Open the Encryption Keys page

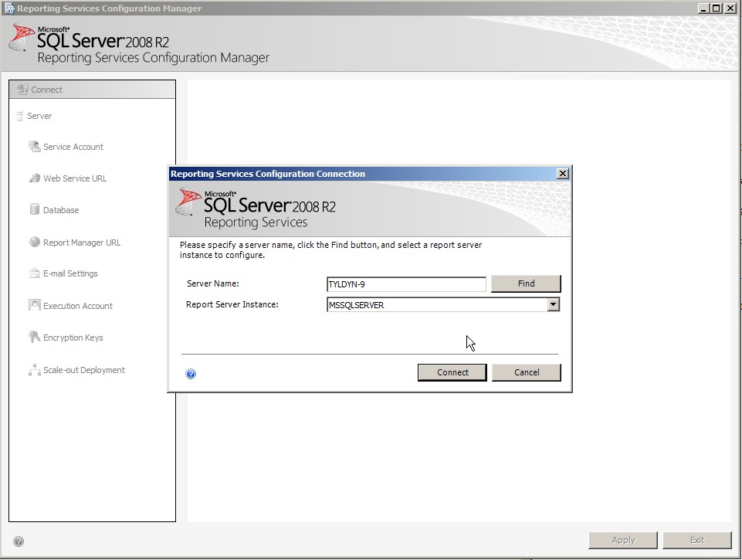coord(73,338)
